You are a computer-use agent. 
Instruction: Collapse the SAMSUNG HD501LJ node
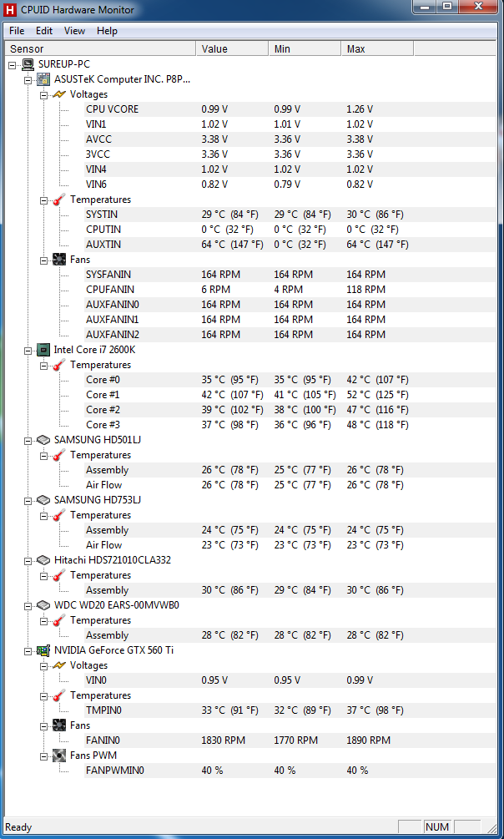click(28, 440)
